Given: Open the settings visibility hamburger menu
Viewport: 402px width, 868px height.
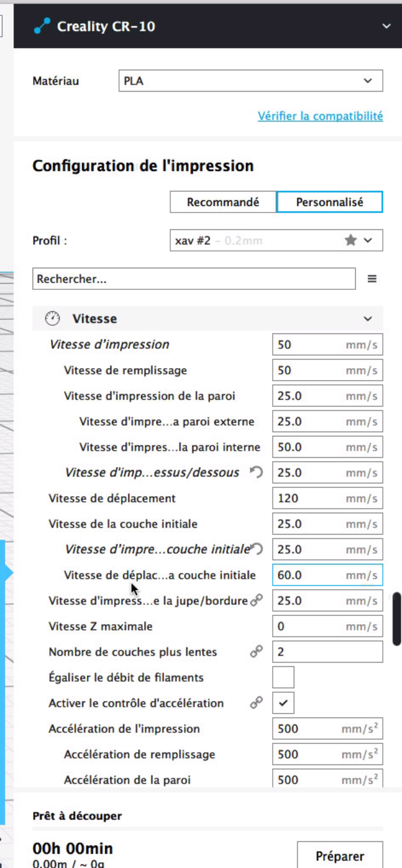Looking at the screenshot, I should pyautogui.click(x=372, y=279).
